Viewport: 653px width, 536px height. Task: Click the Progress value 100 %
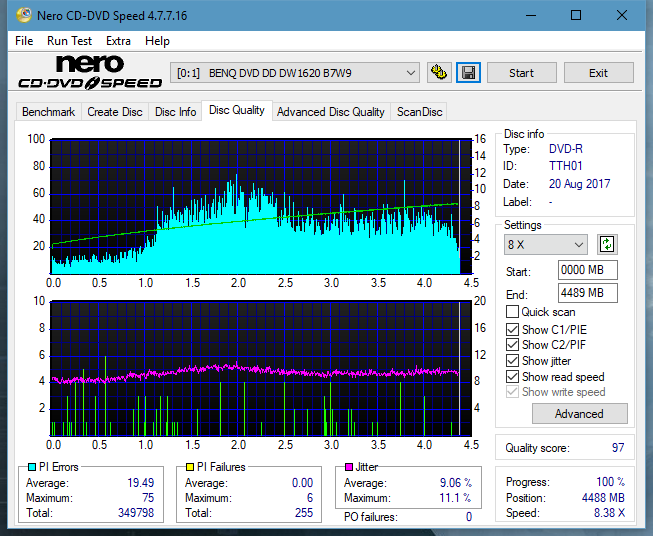611,482
